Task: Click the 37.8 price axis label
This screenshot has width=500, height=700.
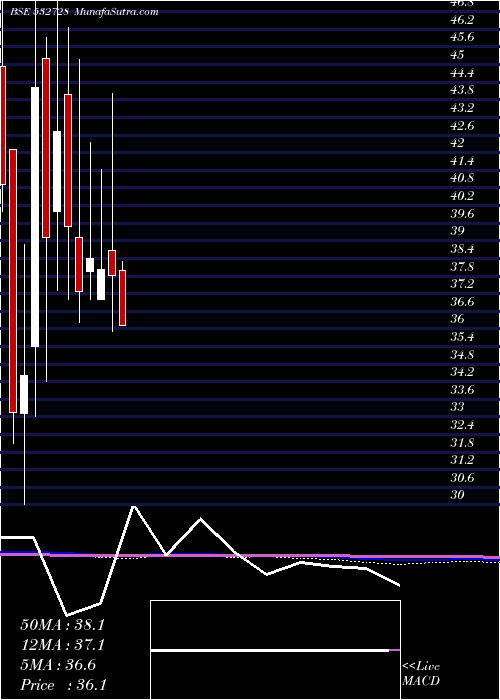Action: click(462, 267)
